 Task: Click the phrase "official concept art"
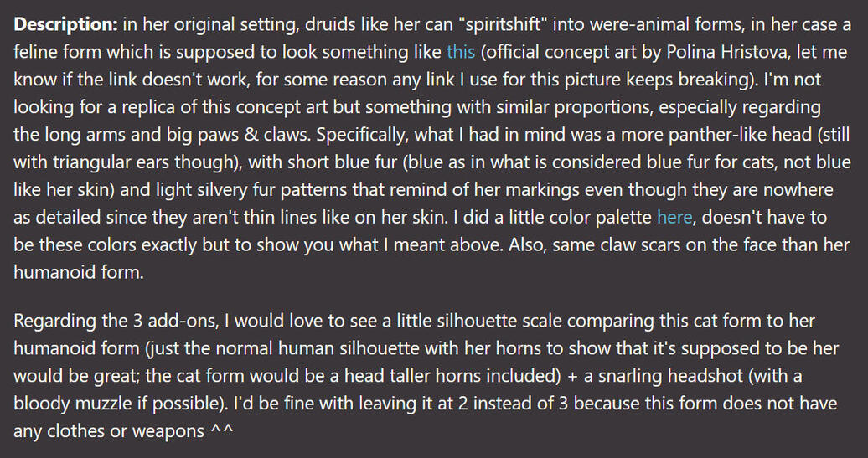click(560, 52)
